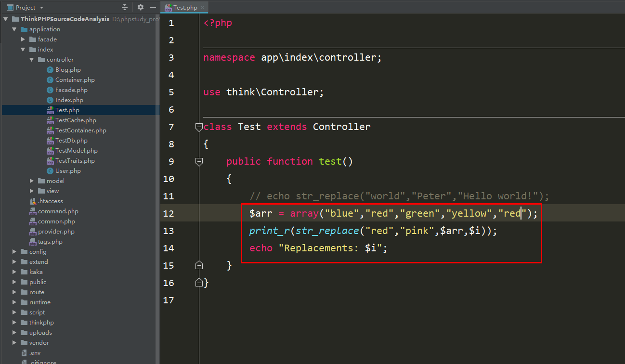Open Project panel settings gear
The image size is (625, 364).
click(x=141, y=7)
